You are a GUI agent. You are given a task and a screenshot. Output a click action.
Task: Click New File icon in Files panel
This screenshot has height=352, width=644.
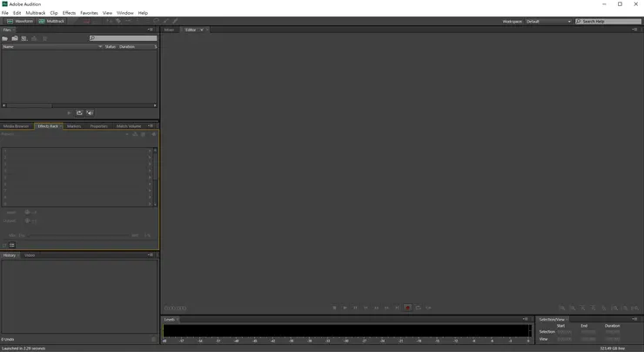24,38
